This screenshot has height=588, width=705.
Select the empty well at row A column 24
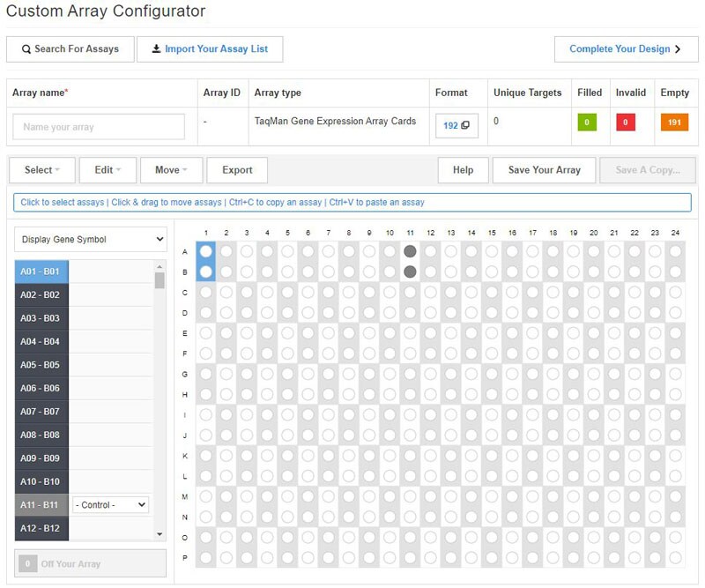pos(675,251)
